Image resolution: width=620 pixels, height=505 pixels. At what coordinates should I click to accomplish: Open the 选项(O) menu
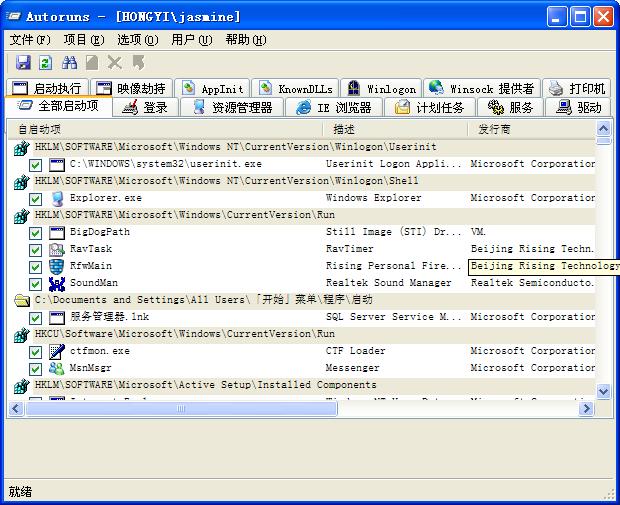coord(137,40)
